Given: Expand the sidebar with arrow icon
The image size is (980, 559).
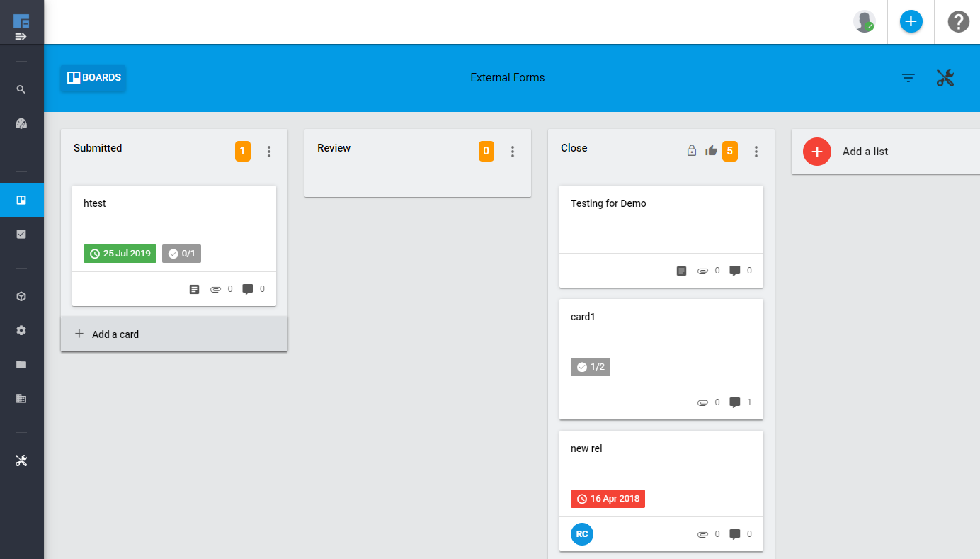Looking at the screenshot, I should tap(21, 36).
